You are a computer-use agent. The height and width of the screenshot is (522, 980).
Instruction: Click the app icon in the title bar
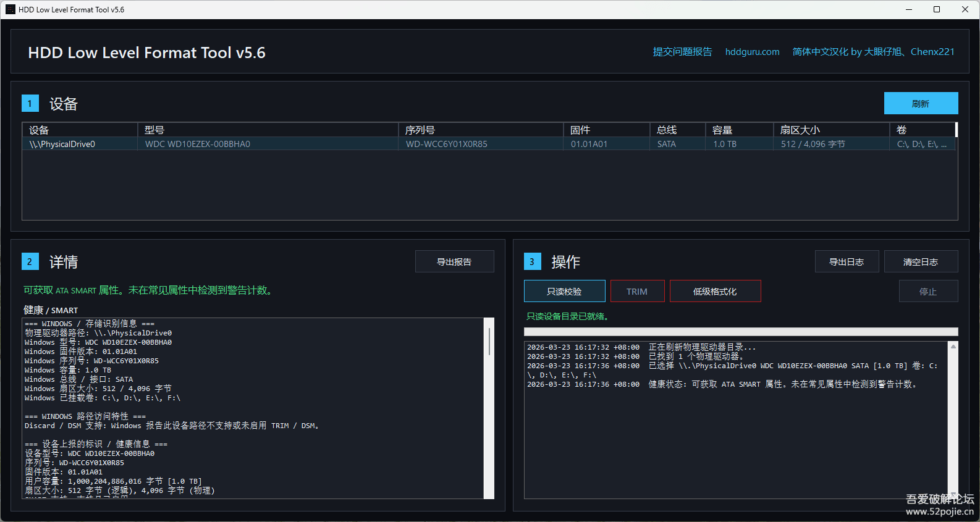[x=10, y=9]
